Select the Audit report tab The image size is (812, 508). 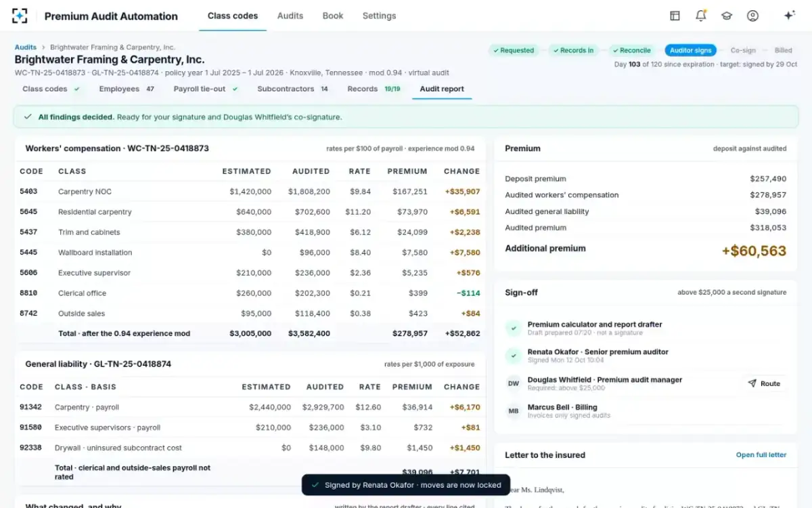click(x=442, y=89)
